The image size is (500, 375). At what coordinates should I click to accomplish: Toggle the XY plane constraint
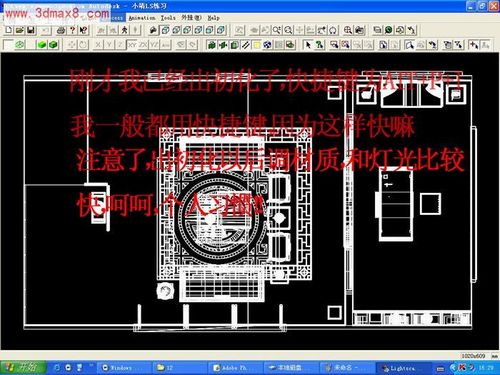click(132, 45)
